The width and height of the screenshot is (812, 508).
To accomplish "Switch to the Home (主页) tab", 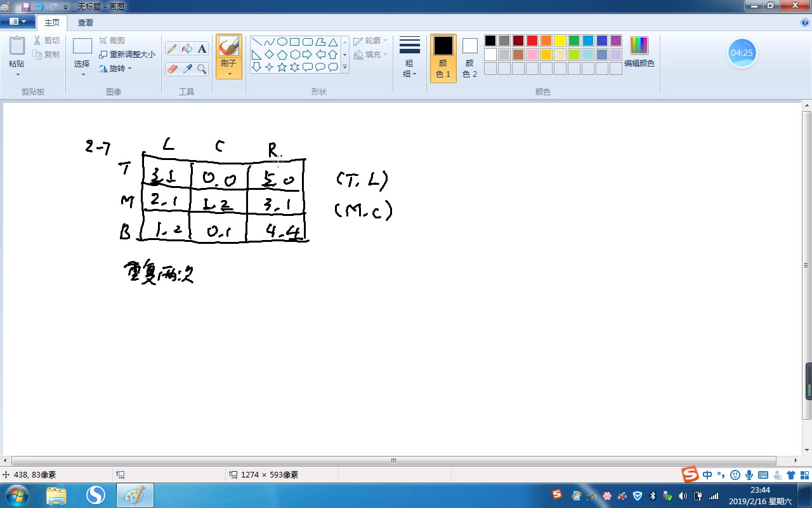I will coord(52,23).
